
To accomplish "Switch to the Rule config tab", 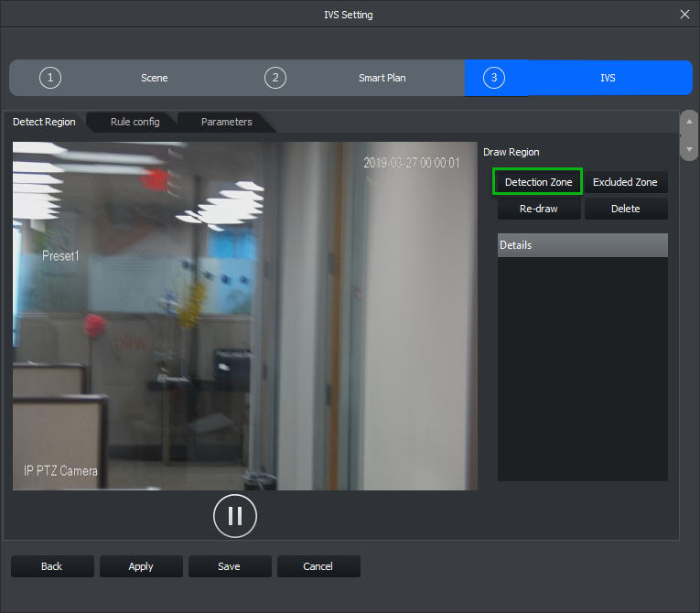I will (x=135, y=122).
